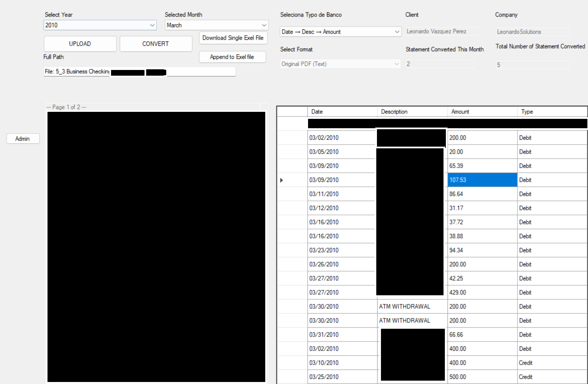Image resolution: width=588 pixels, height=384 pixels.
Task: Select the current row indicator arrow
Action: 282,180
